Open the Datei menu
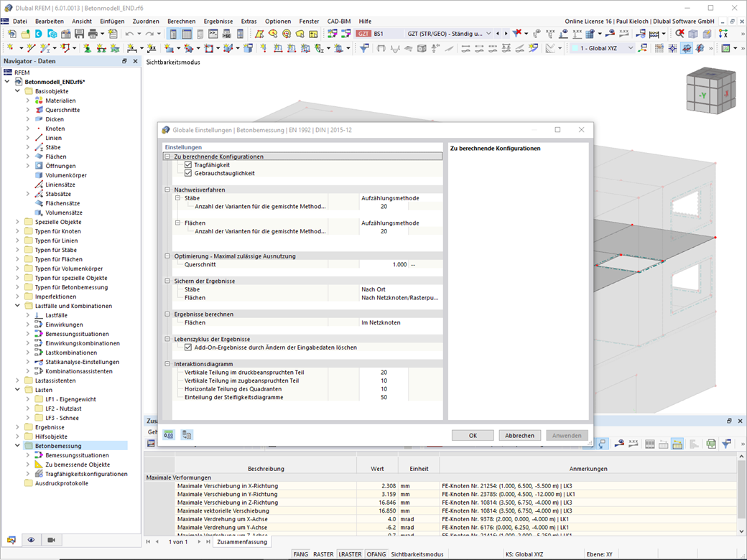The image size is (747, 560). coord(19,22)
